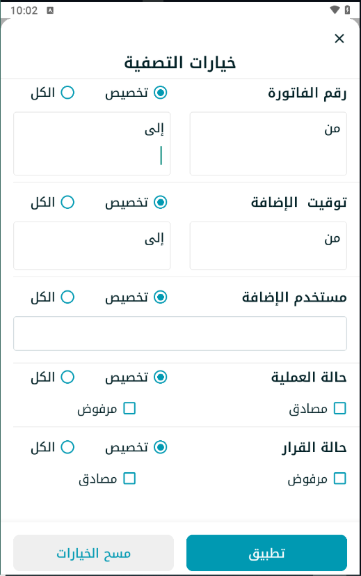The height and width of the screenshot is (576, 361).
Task: Close the filter options dialog
Action: (x=339, y=38)
